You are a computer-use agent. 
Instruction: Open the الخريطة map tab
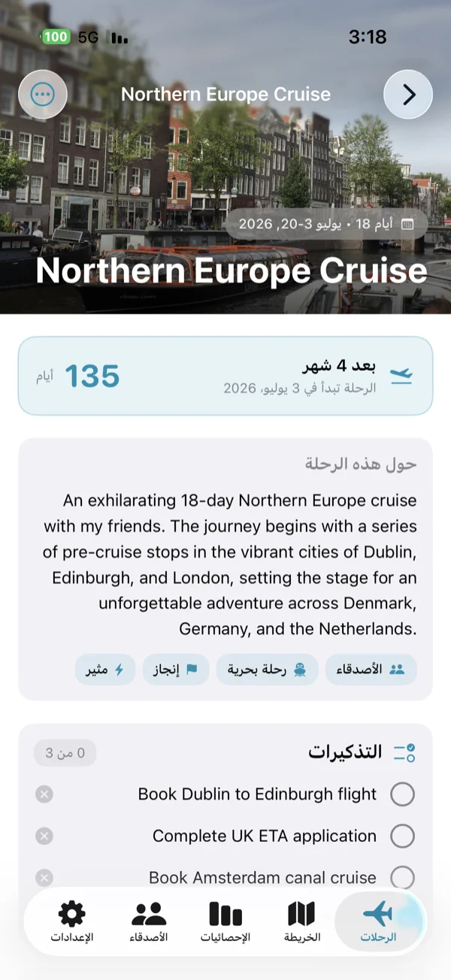(x=302, y=921)
